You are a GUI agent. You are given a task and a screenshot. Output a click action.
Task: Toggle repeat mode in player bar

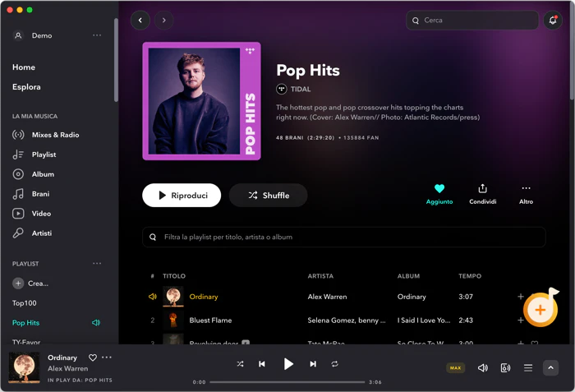coord(334,364)
